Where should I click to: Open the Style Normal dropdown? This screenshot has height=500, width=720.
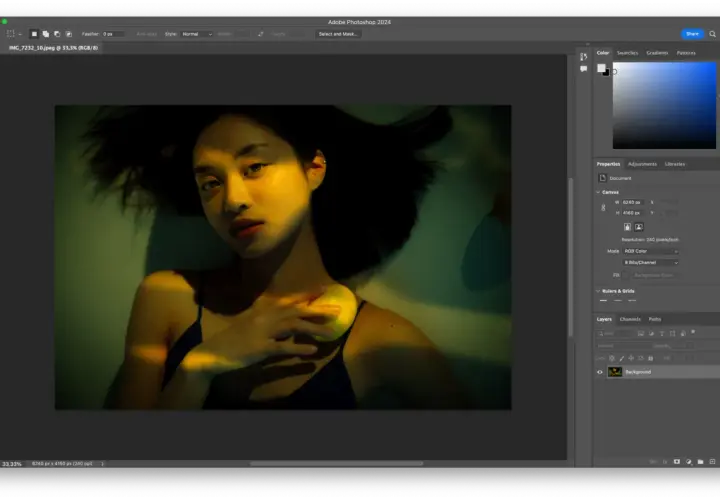coord(197,34)
